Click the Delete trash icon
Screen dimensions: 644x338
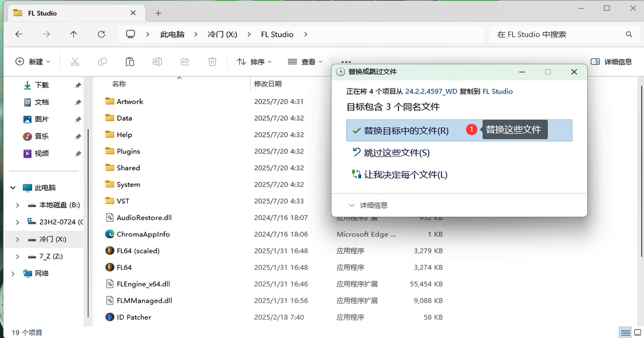click(x=212, y=62)
